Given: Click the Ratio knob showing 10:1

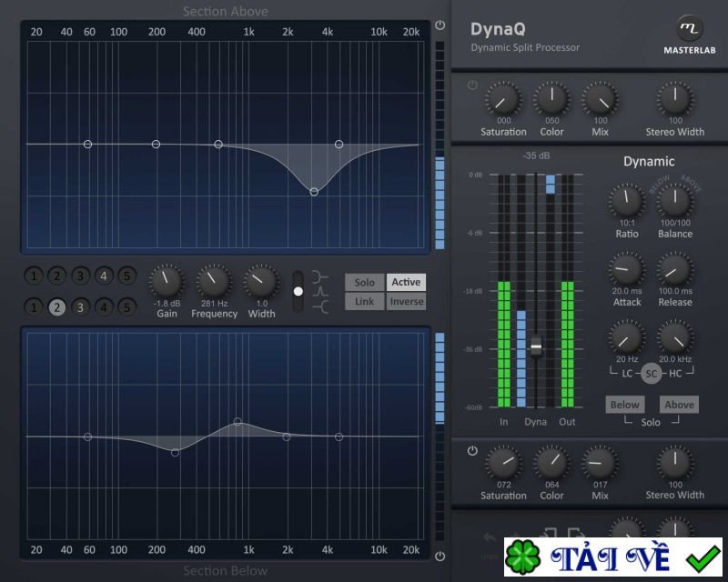Looking at the screenshot, I should coord(627,200).
